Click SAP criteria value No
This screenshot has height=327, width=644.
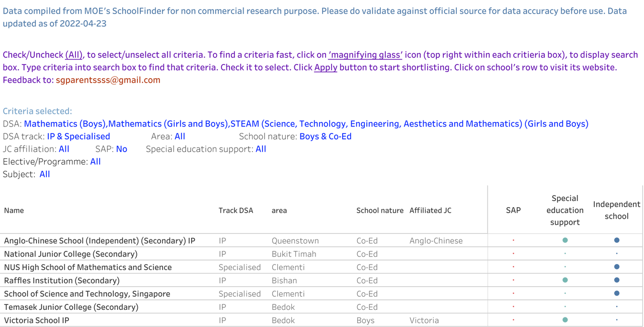point(122,149)
